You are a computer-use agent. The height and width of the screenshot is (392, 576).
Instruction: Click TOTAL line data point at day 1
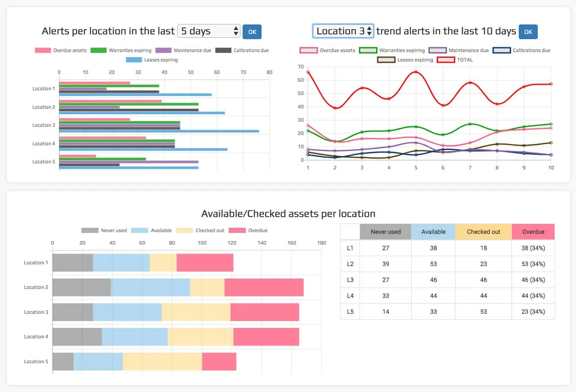pos(308,72)
